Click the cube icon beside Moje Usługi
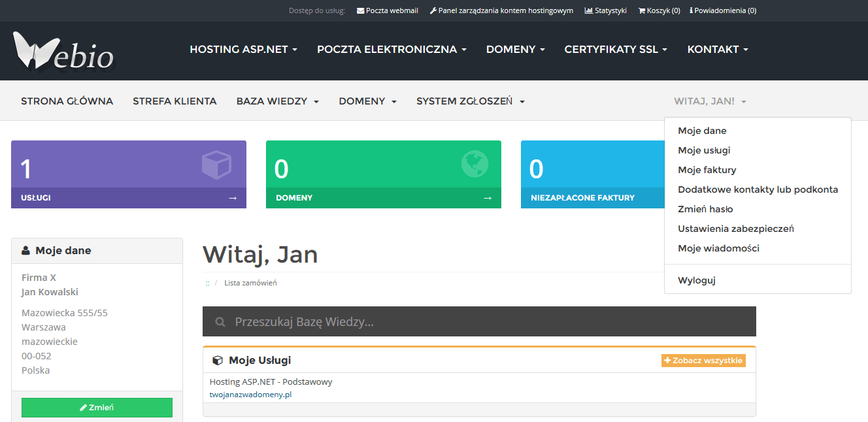 218,361
